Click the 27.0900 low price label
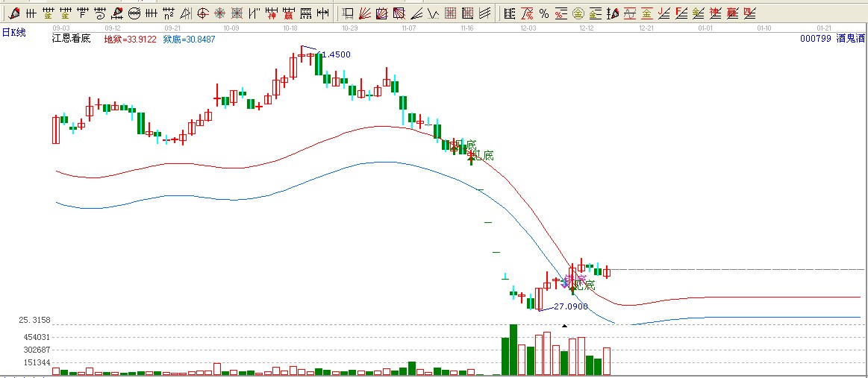The image size is (868, 378). (x=571, y=306)
